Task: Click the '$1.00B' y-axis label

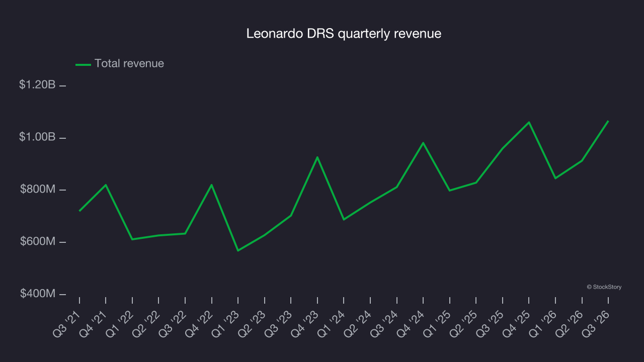Action: (37, 137)
